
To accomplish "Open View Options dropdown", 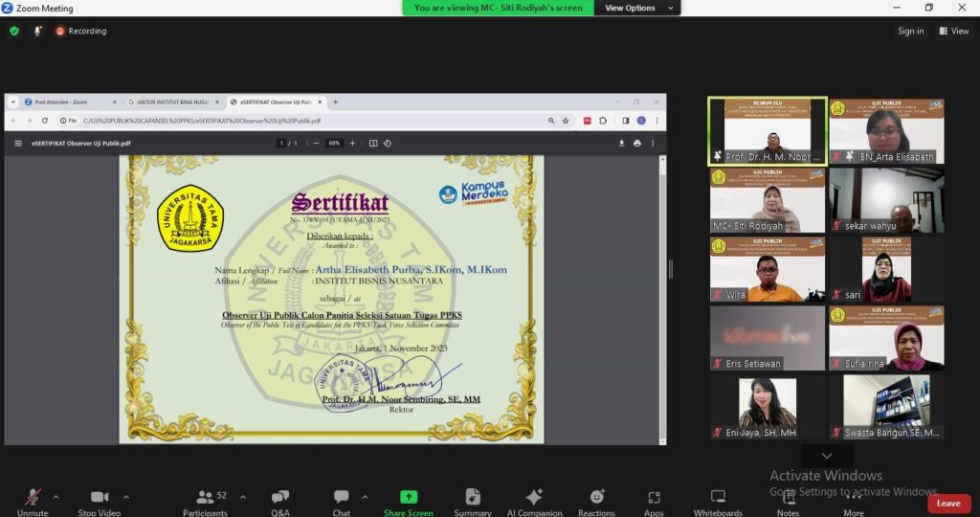I will pos(637,8).
